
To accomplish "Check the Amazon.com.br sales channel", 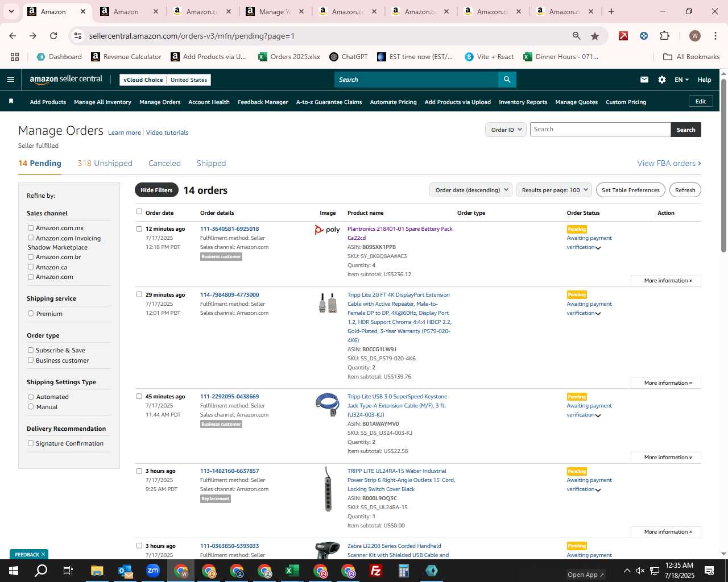I will (31, 257).
